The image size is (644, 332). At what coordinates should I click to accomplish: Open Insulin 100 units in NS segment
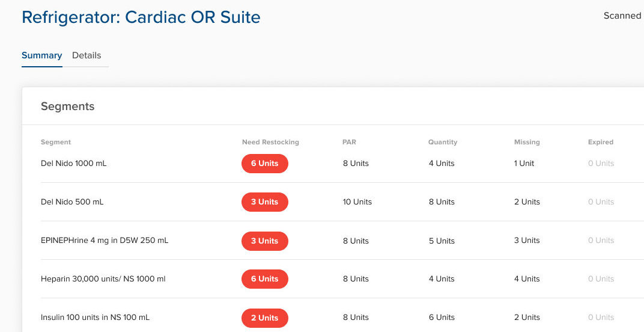95,318
